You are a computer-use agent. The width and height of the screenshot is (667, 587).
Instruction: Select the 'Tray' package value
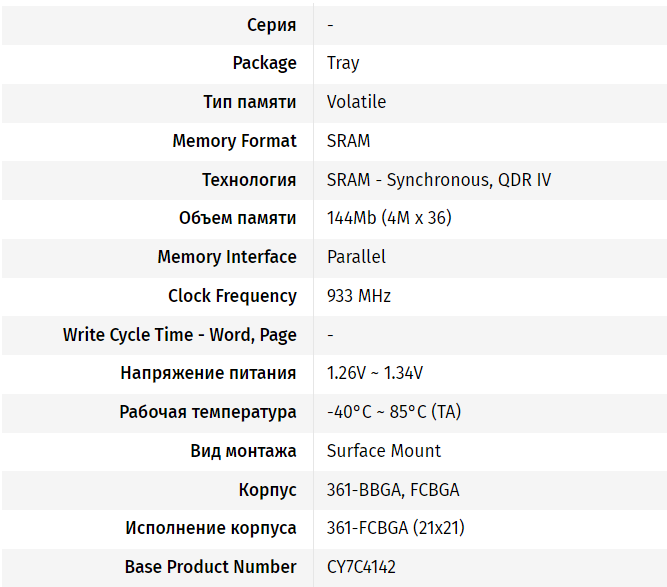[x=343, y=63]
